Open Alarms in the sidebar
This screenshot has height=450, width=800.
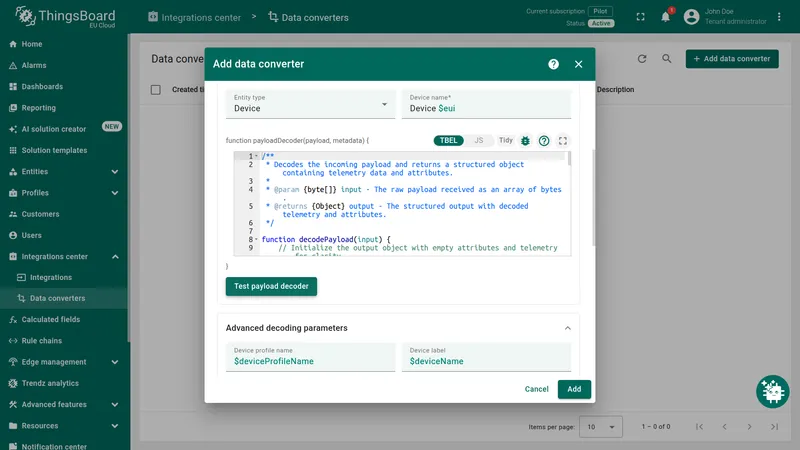click(x=63, y=65)
